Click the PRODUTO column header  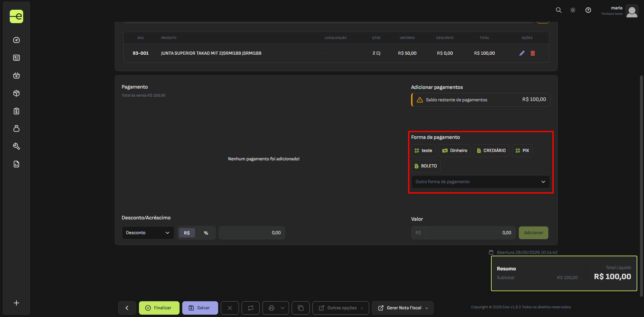[x=169, y=38]
